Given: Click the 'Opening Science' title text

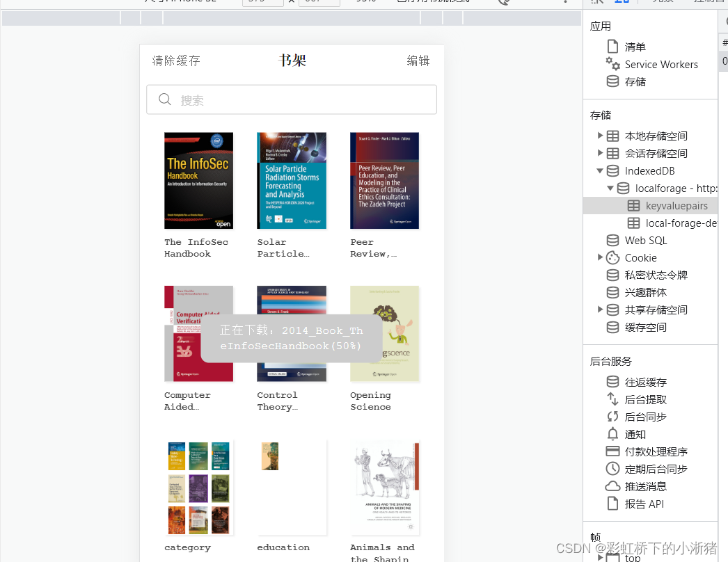Looking at the screenshot, I should coord(370,401).
